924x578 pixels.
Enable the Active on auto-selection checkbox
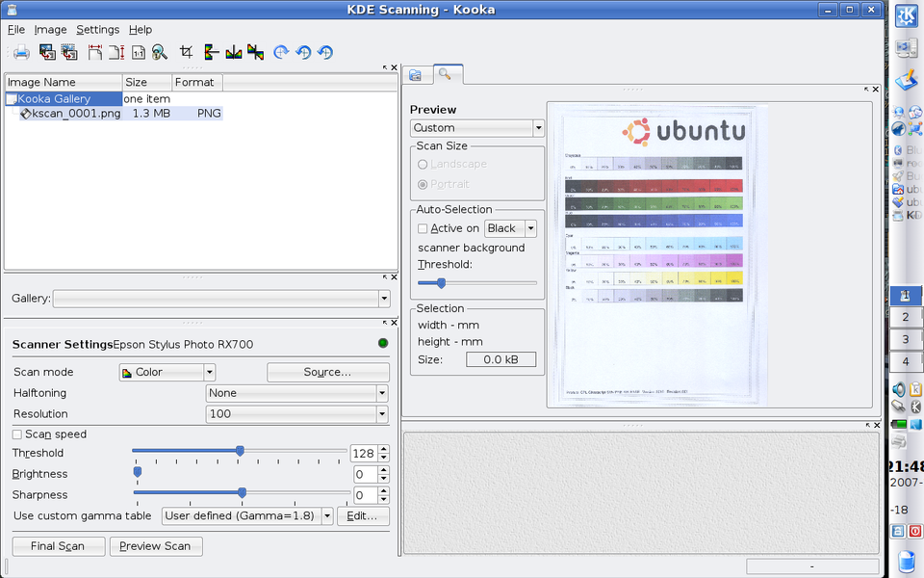[x=423, y=228]
